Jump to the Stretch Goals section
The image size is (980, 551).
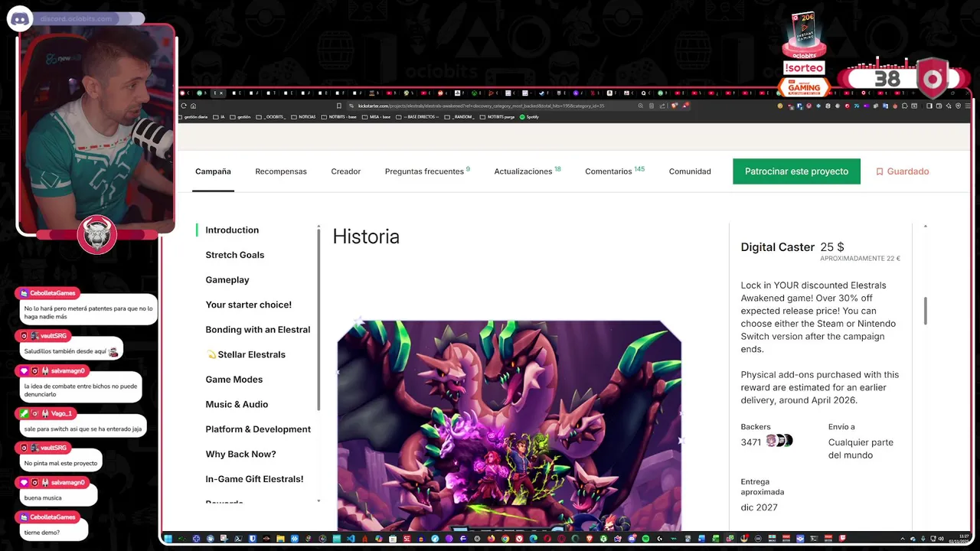[235, 255]
